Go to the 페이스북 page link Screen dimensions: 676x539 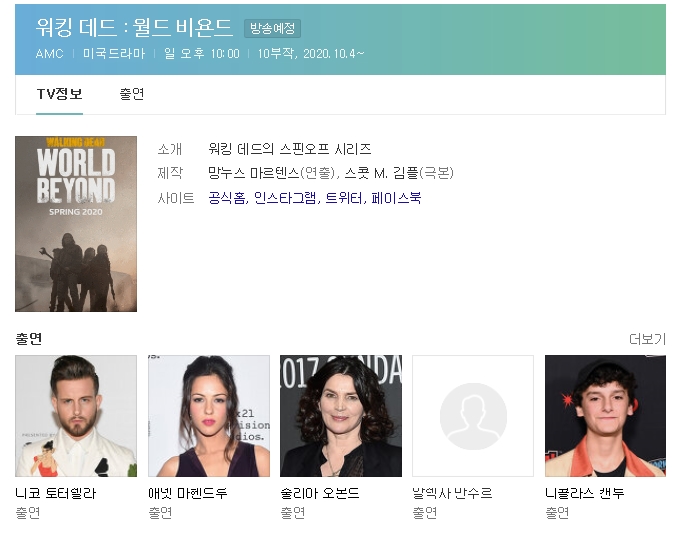396,198
